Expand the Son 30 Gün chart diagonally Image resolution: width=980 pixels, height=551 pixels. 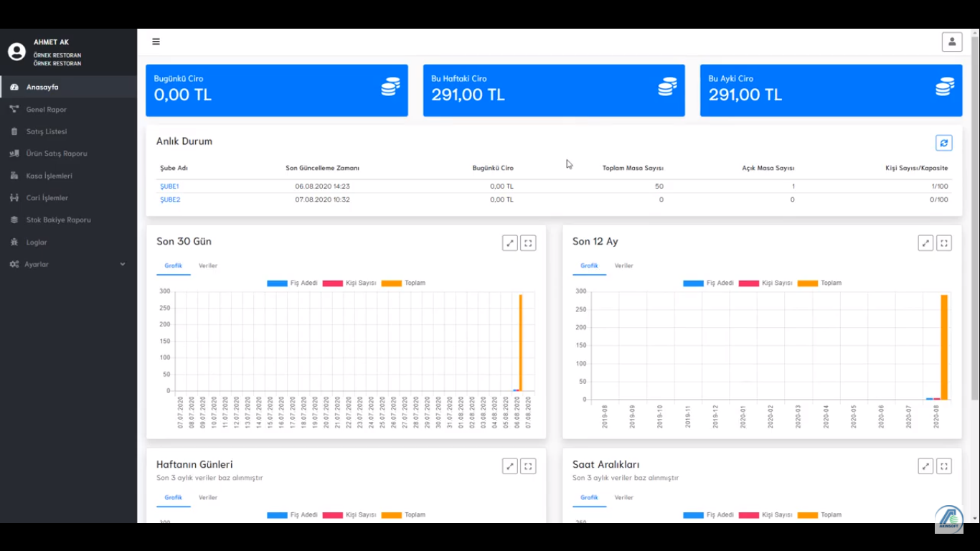[x=510, y=242]
